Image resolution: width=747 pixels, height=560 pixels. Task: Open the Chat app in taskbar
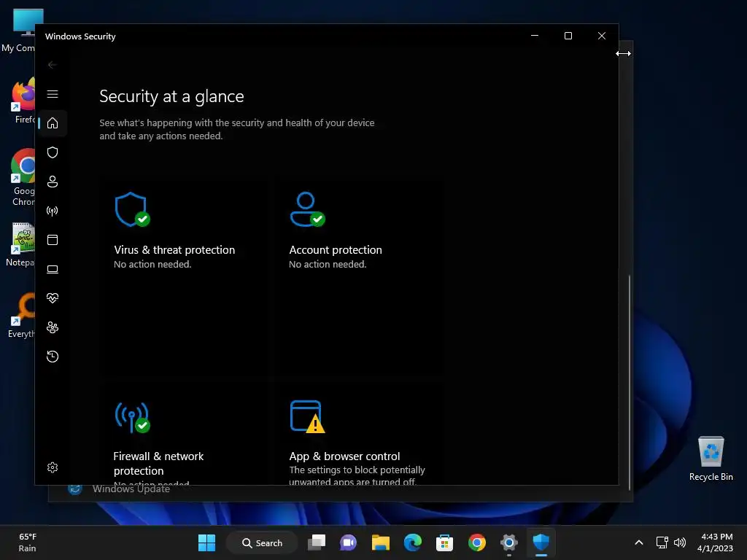click(348, 542)
